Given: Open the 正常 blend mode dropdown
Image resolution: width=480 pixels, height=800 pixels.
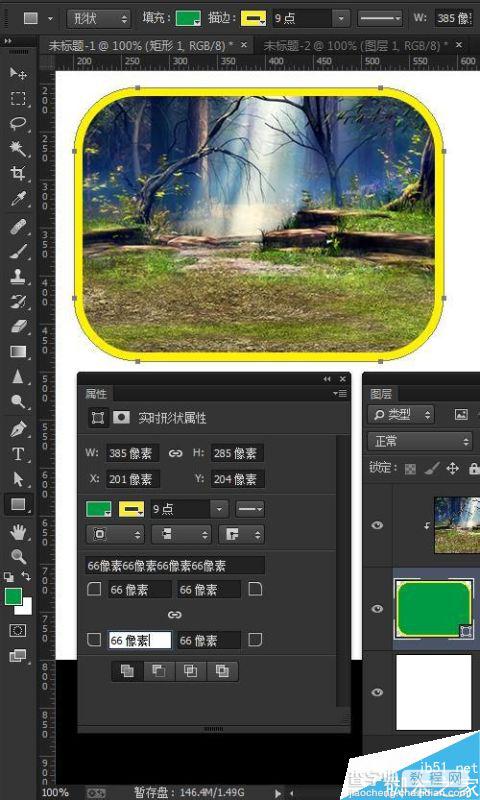Looking at the screenshot, I should [420, 441].
